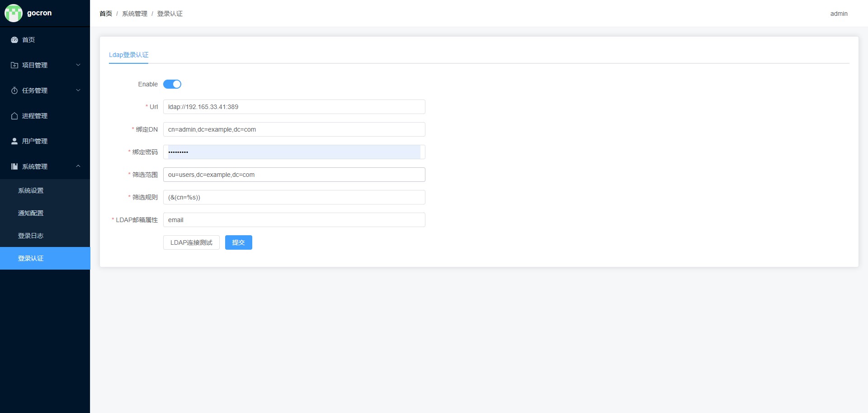Click the dashboard icon next to 首页
The height and width of the screenshot is (413, 868).
[14, 40]
